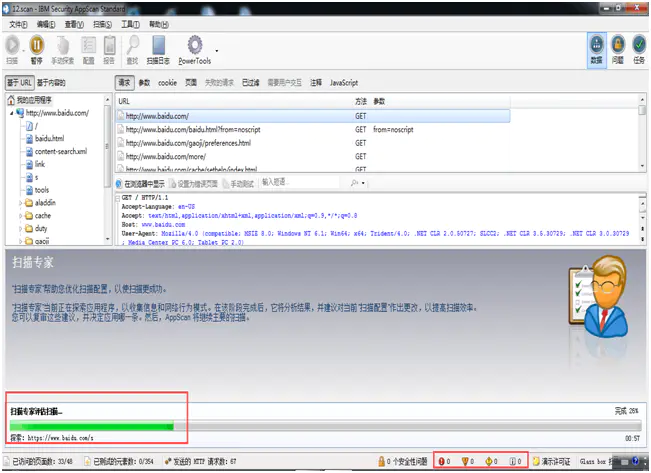Open the 帮助(H) menu
Screen dimensions: 651x473
click(x=159, y=25)
